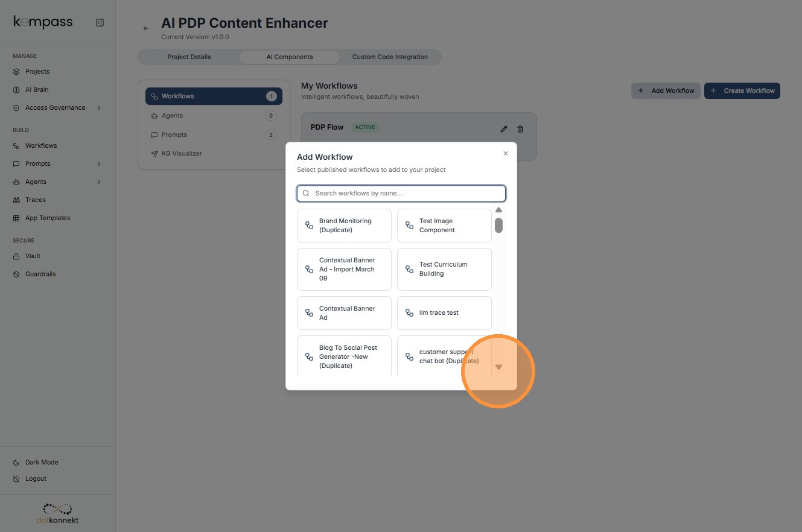
Task: Switch to Project Details tab
Action: point(189,57)
